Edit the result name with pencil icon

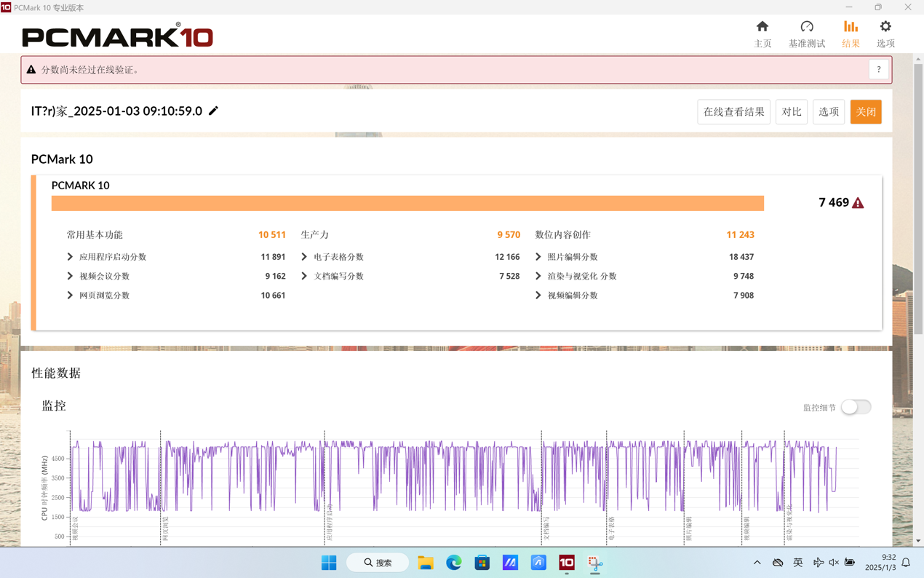(213, 111)
